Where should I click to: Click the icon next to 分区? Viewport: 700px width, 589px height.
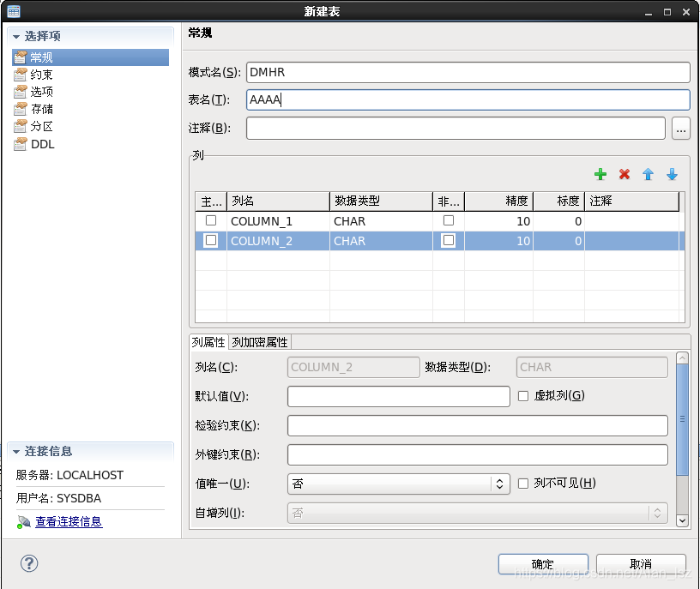[20, 126]
